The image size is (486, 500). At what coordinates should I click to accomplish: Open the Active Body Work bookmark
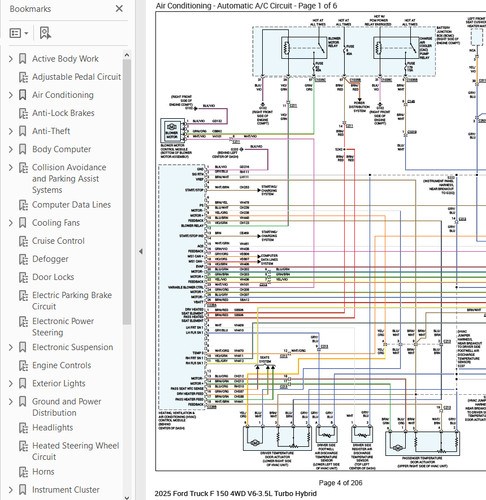coord(65,59)
